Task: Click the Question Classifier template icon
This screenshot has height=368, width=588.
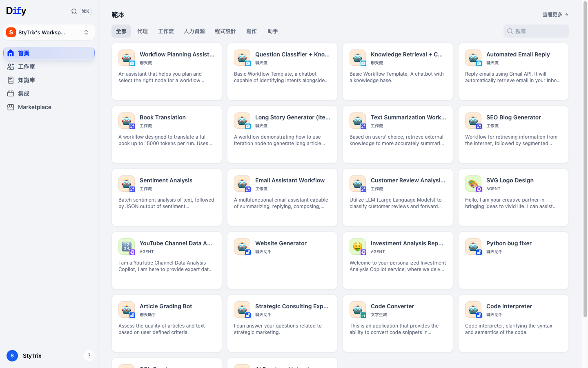Action: [x=242, y=58]
